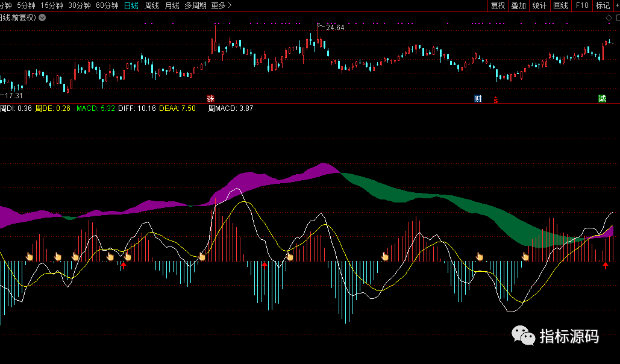Click the red 涨 event marker icon
Image resolution: width=620 pixels, height=364 pixels.
210,98
